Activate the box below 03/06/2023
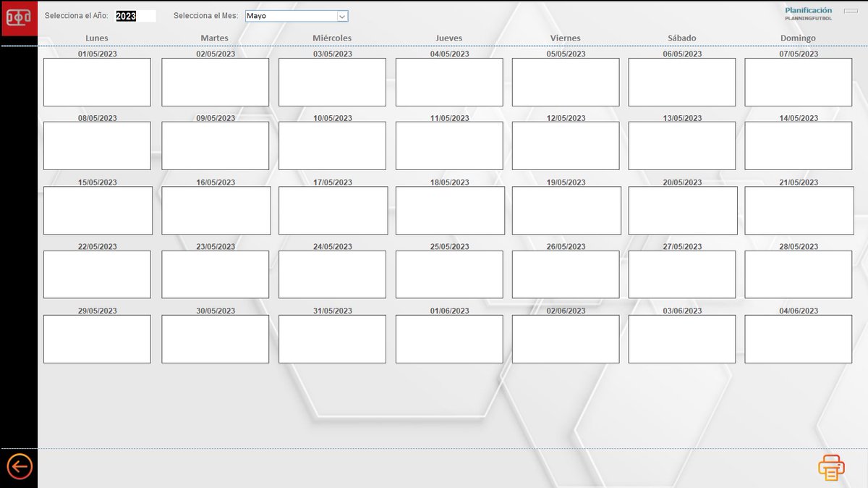This screenshot has width=868, height=488. [682, 339]
